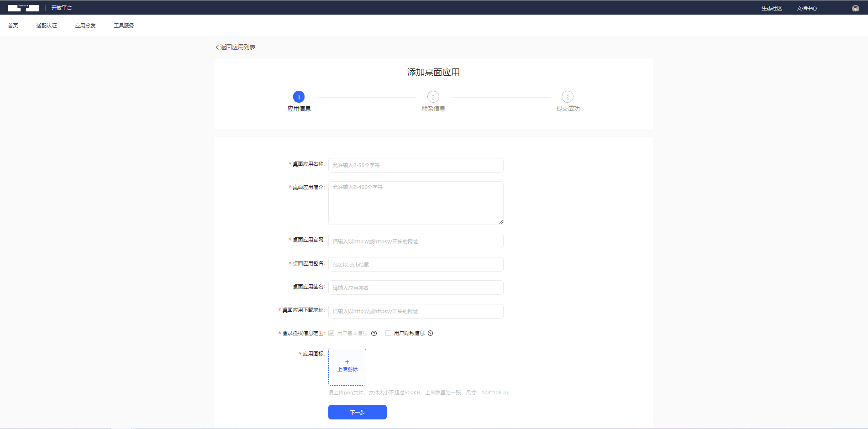Viewport: 868px width, 429px height.
Task: Open 文档中心 link in header
Action: 806,8
